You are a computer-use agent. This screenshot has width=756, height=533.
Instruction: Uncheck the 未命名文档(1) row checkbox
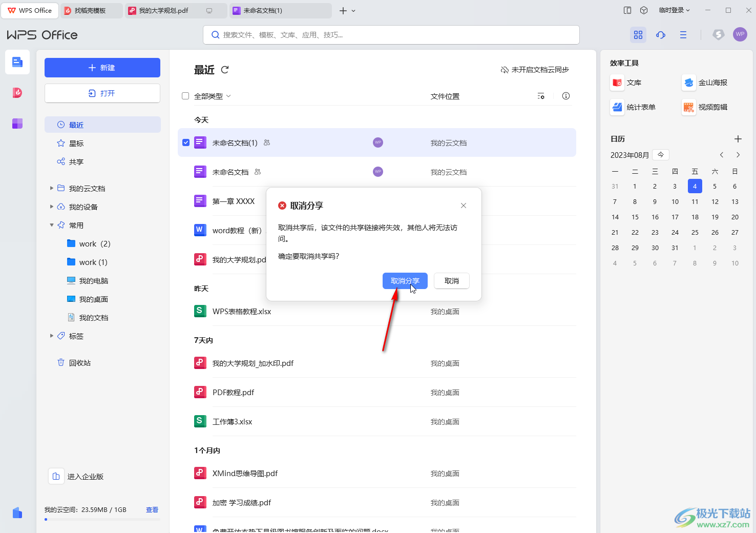186,142
